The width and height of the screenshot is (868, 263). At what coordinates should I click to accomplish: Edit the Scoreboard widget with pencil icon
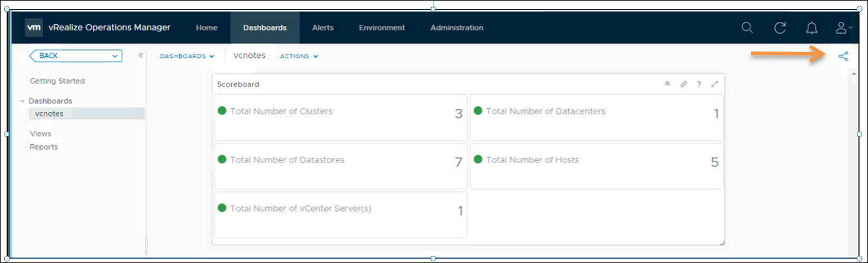pyautogui.click(x=684, y=84)
